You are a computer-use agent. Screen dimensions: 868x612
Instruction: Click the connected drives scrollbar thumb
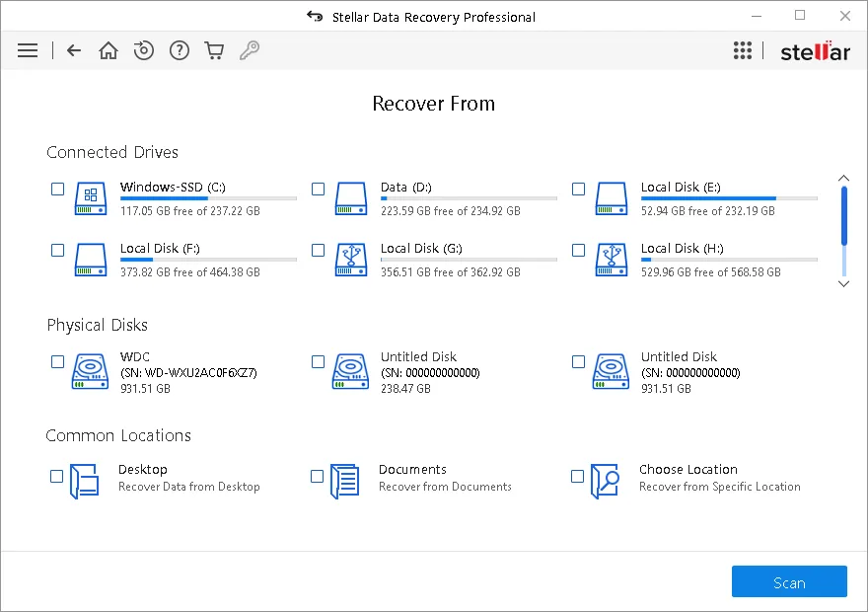(843, 215)
